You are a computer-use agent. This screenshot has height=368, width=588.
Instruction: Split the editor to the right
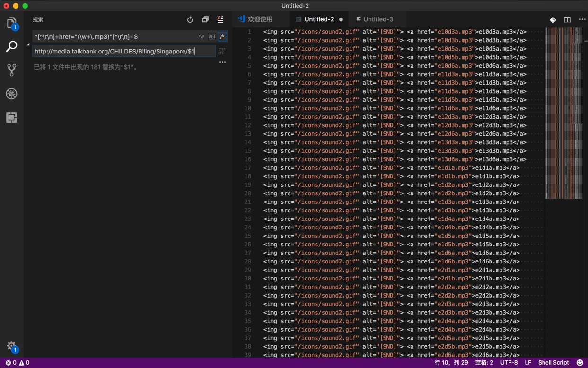[x=568, y=20]
